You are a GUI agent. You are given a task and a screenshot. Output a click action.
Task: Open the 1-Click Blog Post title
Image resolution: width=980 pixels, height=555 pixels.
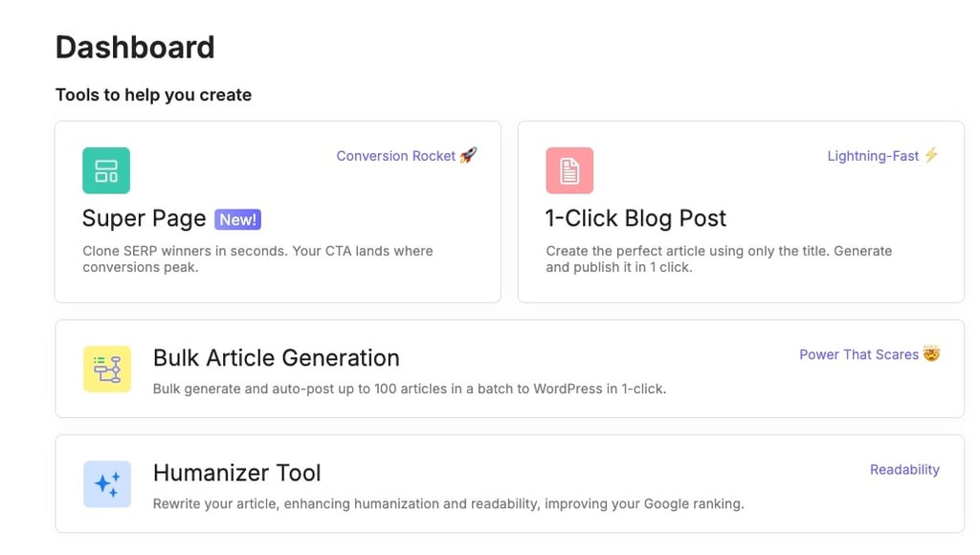point(635,218)
